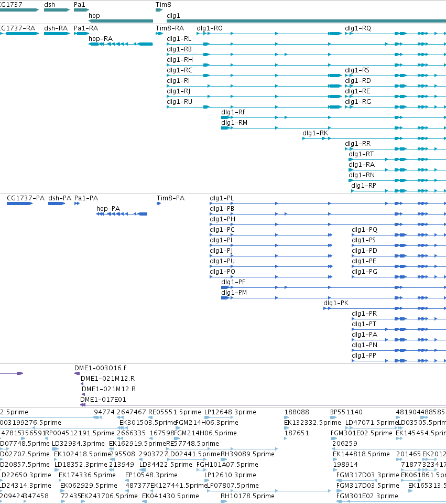
Task: Click transcript dlg1-RE label
Action: (x=357, y=91)
